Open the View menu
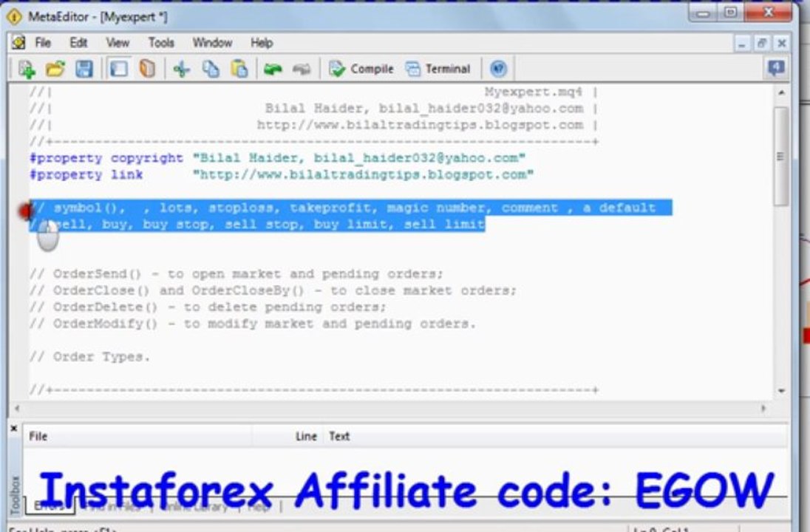The image size is (810, 532). 118,42
